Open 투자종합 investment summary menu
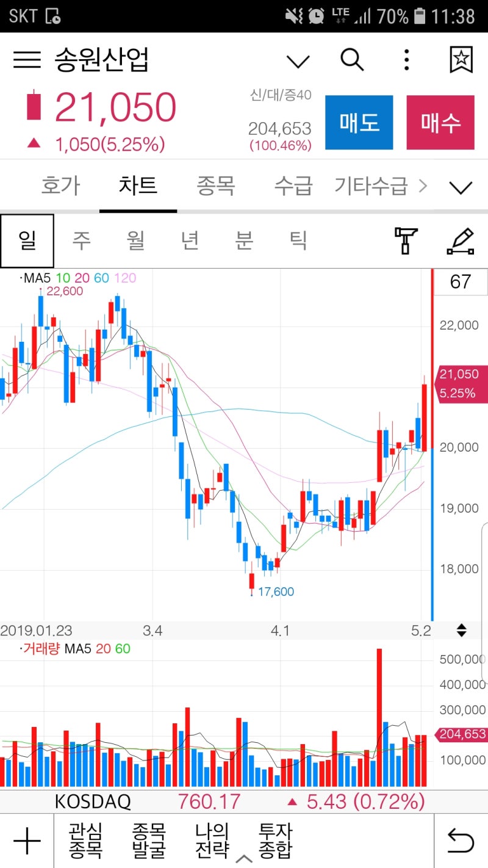The image size is (488, 868). tap(276, 841)
